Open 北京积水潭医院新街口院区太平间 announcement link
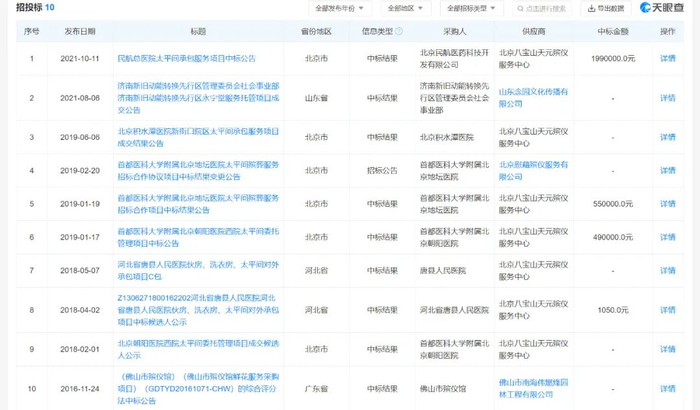700x410 pixels. 198,137
